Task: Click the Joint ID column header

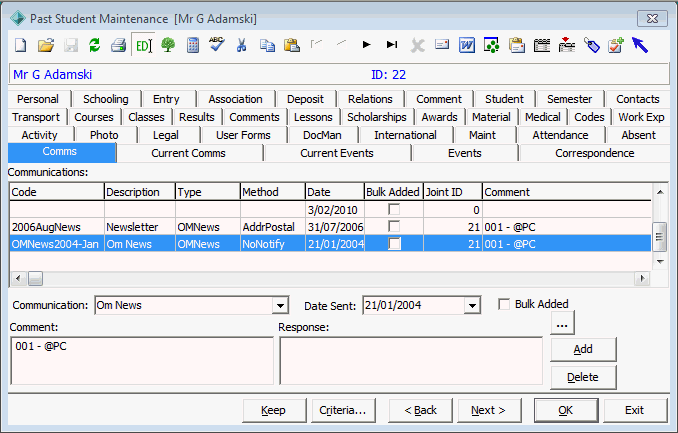Action: point(453,192)
